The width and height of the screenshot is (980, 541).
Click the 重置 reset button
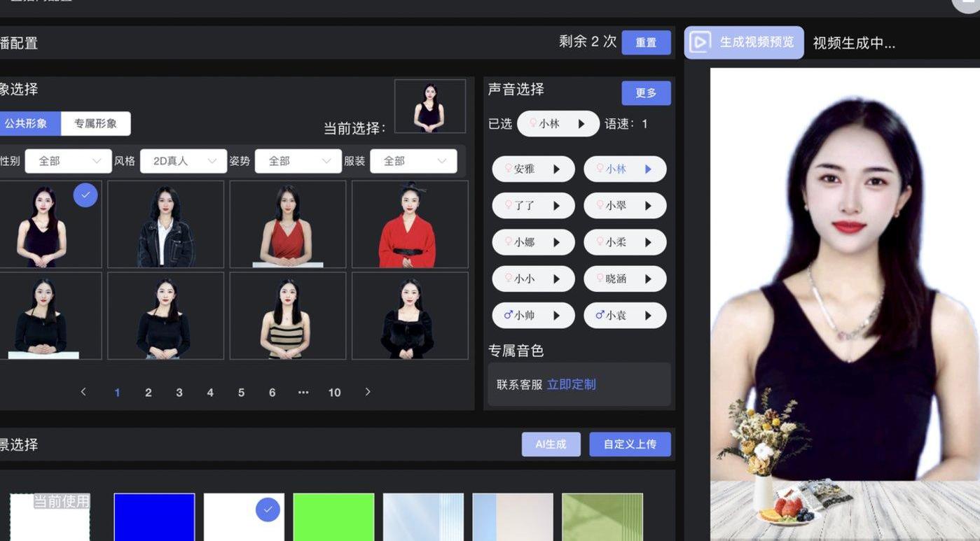[x=645, y=43]
